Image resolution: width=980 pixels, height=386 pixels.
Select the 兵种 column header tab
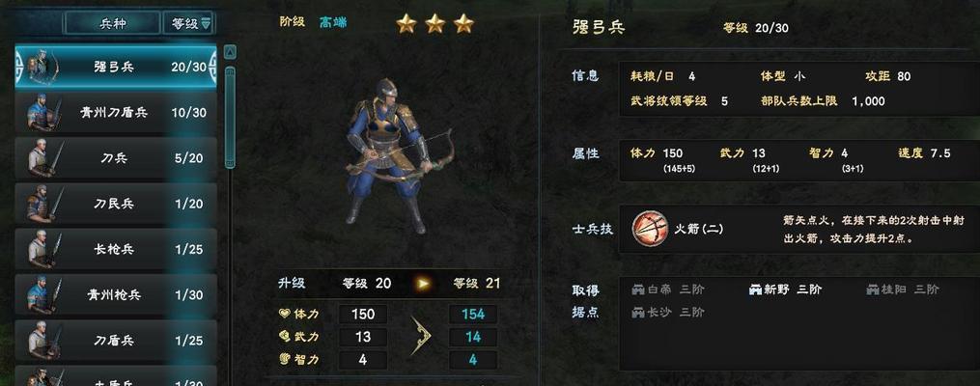coord(113,24)
